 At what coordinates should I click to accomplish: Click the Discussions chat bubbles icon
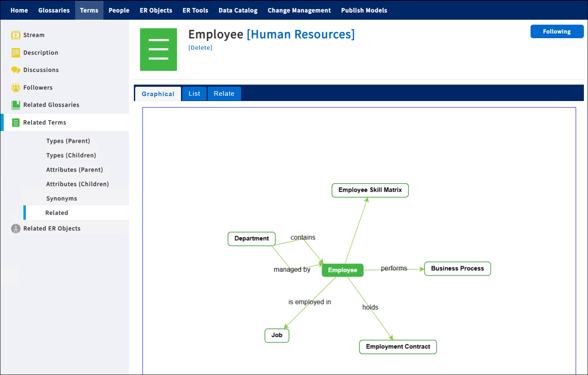pos(16,70)
